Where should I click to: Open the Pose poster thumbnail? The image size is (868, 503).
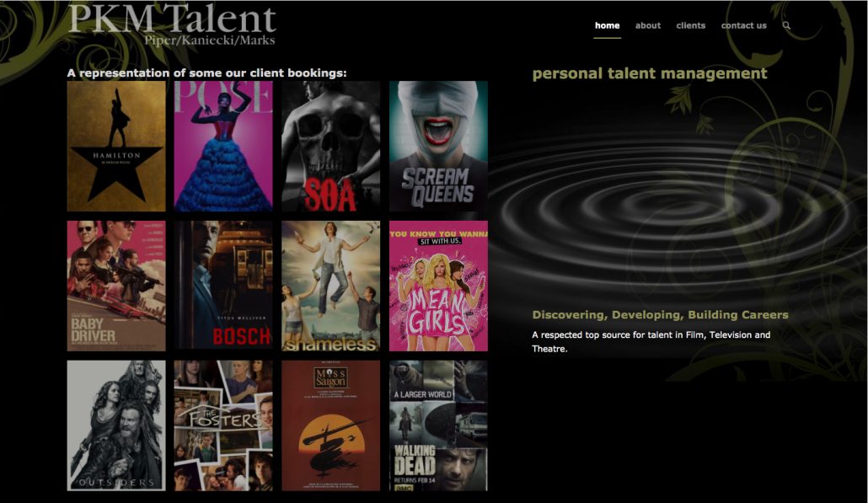223,146
